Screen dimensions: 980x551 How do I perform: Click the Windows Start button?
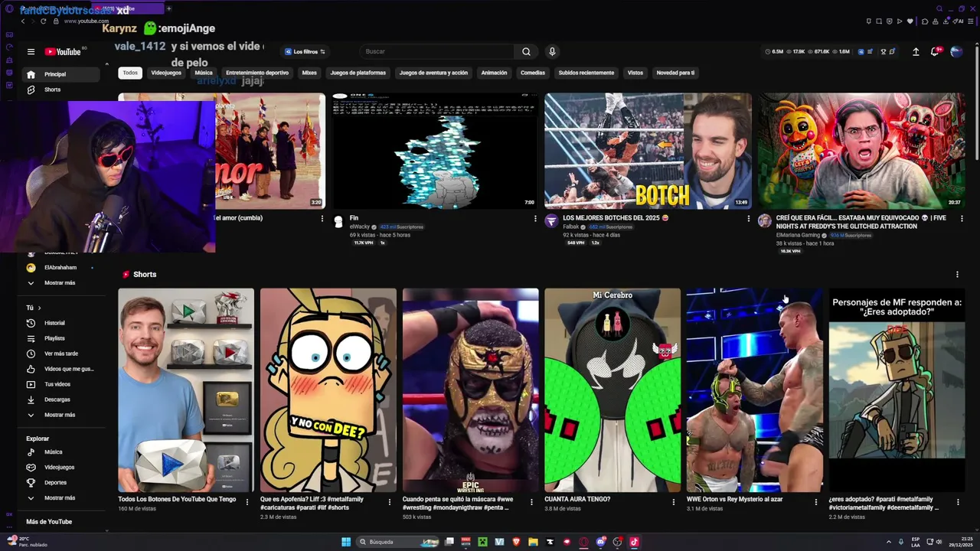(x=346, y=542)
